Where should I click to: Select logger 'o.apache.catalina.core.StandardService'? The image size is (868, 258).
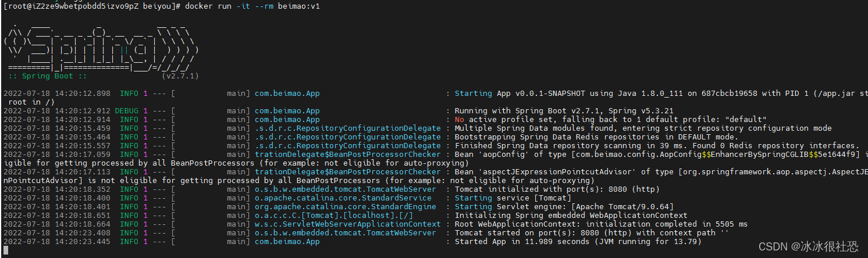(x=343, y=198)
